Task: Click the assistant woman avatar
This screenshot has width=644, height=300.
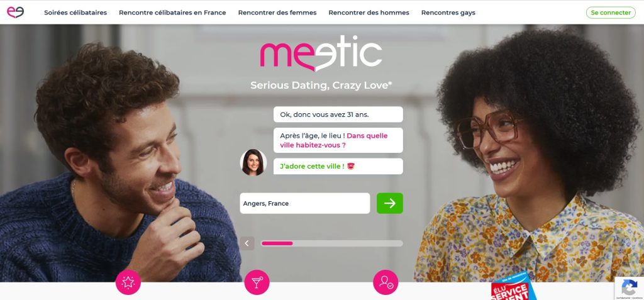Action: [253, 162]
